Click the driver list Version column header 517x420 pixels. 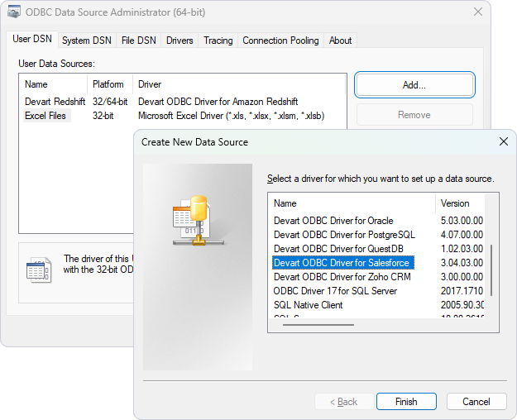(461, 203)
